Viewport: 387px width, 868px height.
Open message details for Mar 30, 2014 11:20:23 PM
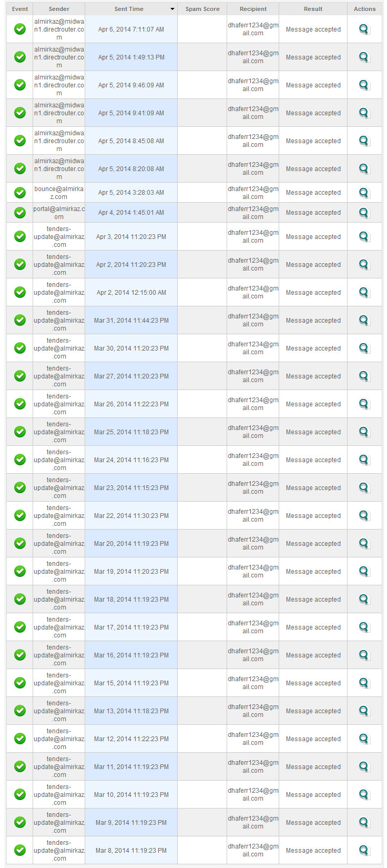(x=364, y=348)
